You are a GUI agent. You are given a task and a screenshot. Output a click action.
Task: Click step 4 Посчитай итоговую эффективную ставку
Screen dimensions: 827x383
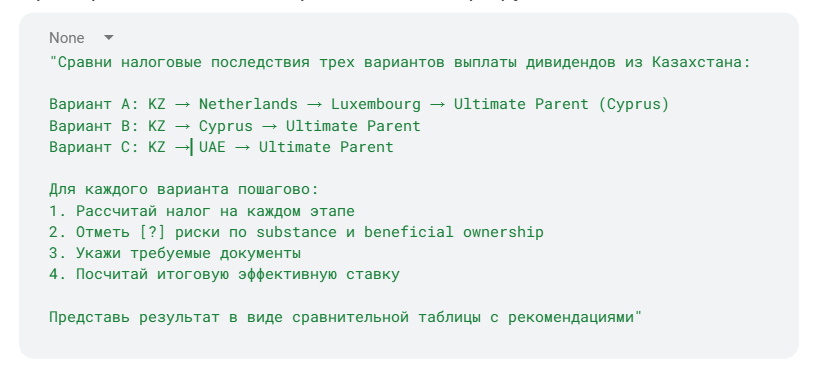click(224, 274)
